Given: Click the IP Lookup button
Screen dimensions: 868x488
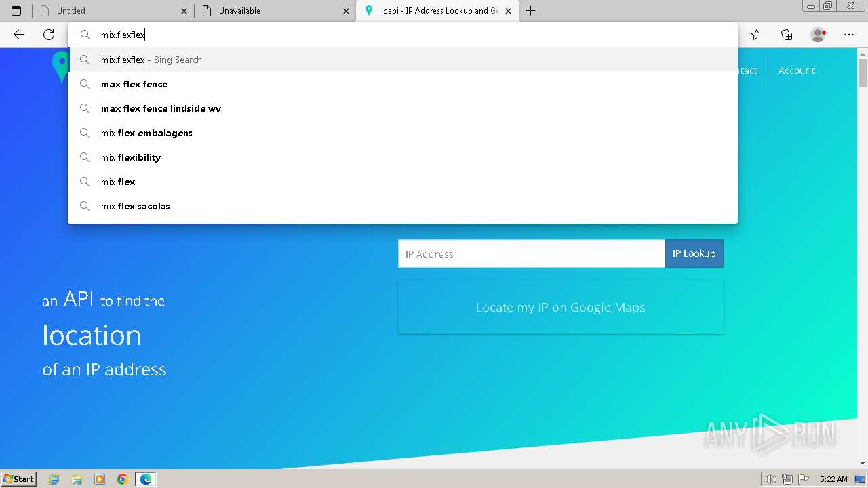Looking at the screenshot, I should (x=694, y=253).
